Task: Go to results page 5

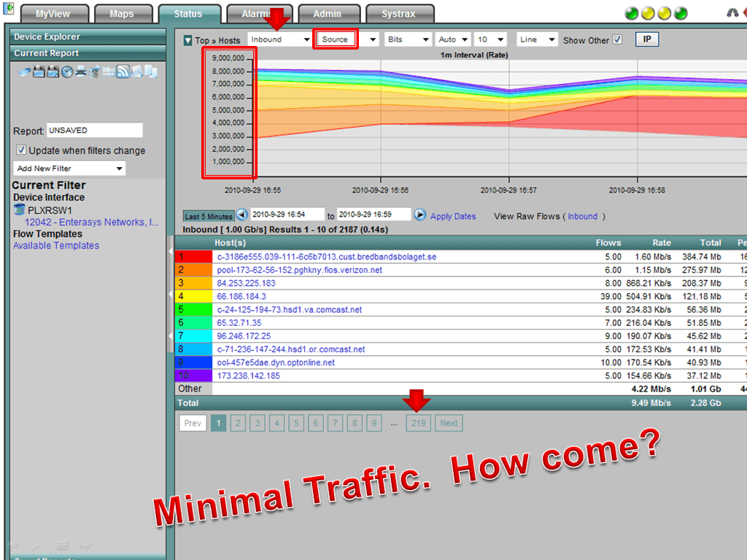Action: (x=296, y=423)
